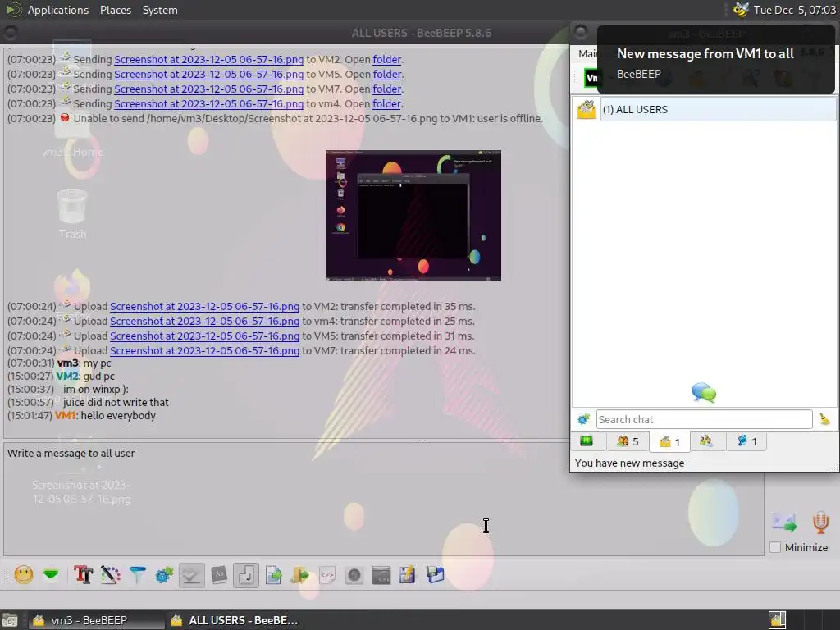Click the message 'VM1: hello everybody'

(106, 416)
